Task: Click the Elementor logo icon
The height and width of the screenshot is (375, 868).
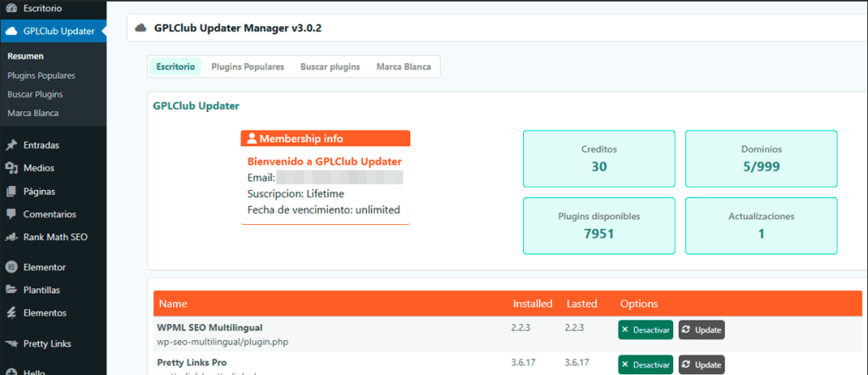Action: point(11,267)
